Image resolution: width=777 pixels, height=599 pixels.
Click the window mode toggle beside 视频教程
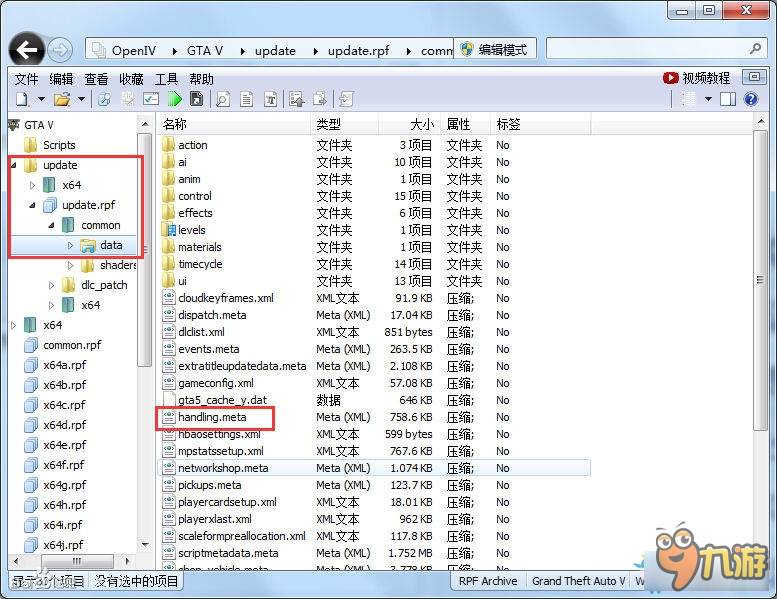pos(754,77)
